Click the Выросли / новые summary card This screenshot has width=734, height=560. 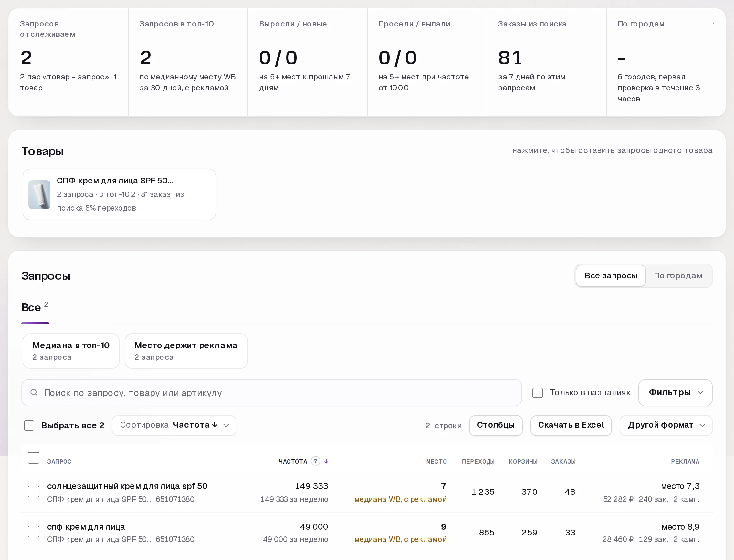click(x=308, y=62)
